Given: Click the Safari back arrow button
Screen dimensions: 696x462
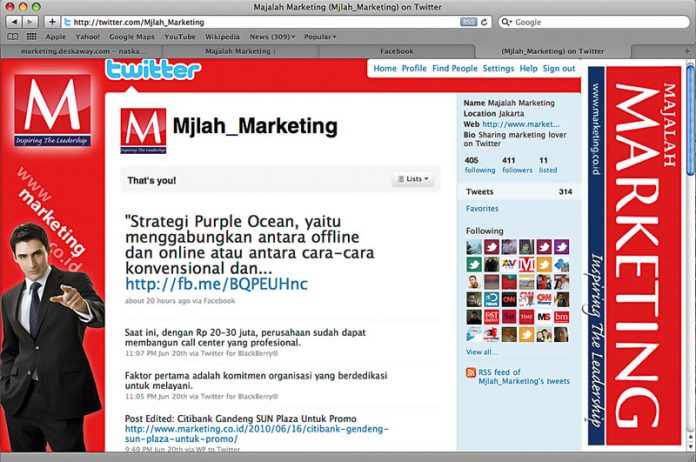Looking at the screenshot, I should (13, 21).
